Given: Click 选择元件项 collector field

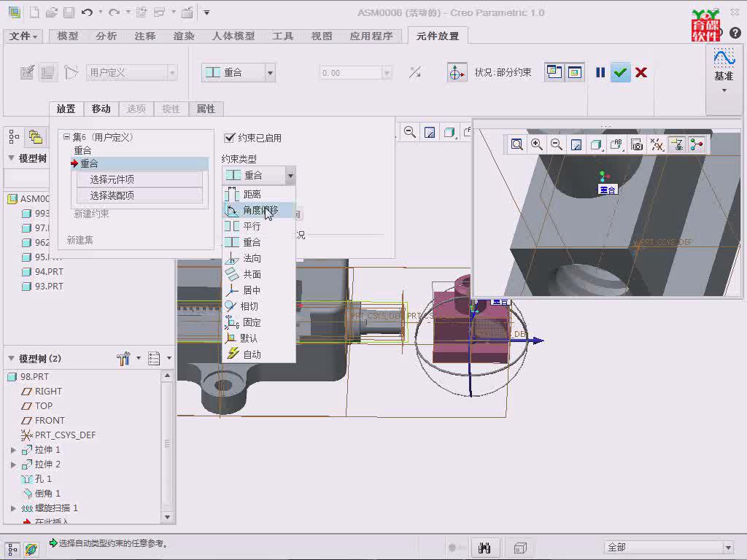Looking at the screenshot, I should click(139, 179).
